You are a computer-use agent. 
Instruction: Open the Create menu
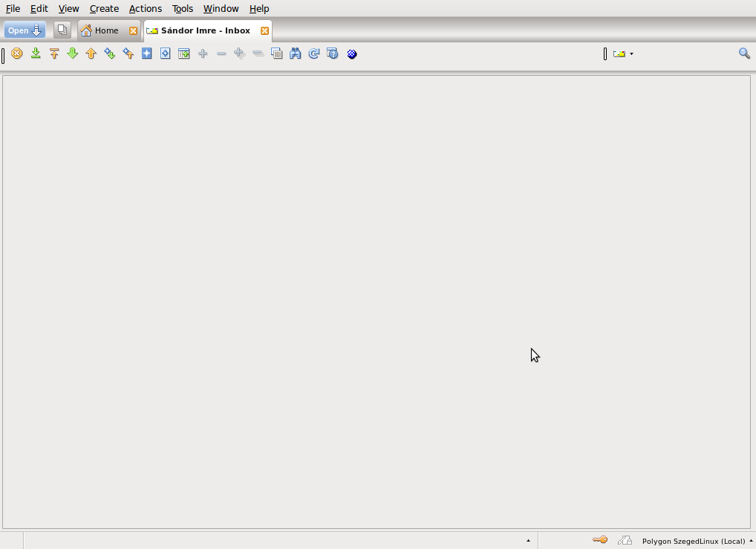pyautogui.click(x=104, y=9)
